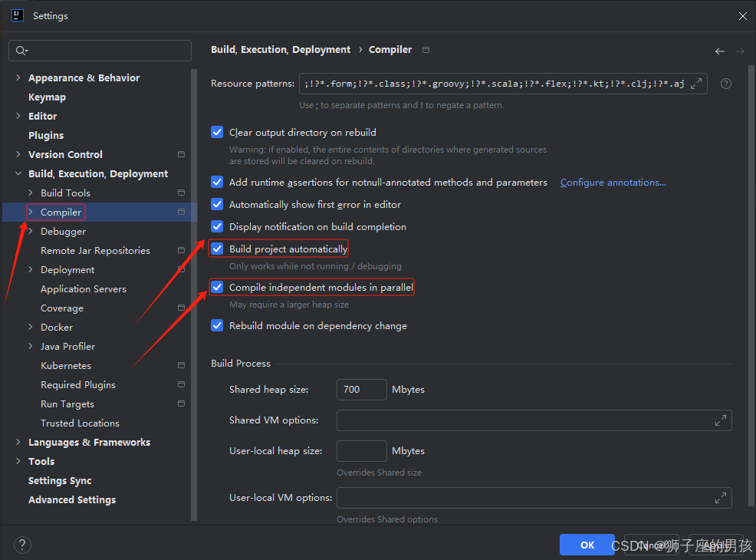Expand Appearance & Behavior section
Viewport: 756px width, 560px height.
pyautogui.click(x=18, y=77)
